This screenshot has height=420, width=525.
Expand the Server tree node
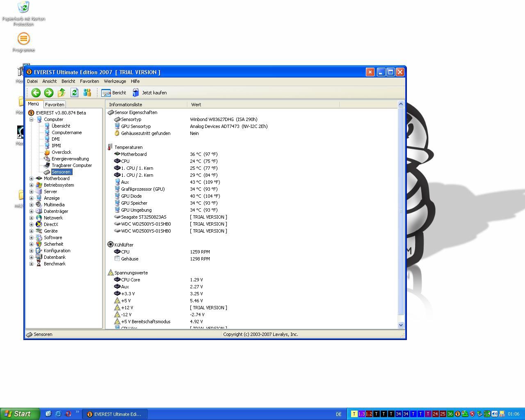click(31, 192)
